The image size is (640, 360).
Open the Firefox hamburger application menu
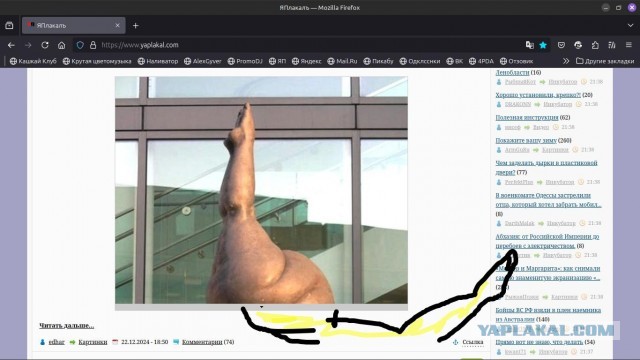629,45
